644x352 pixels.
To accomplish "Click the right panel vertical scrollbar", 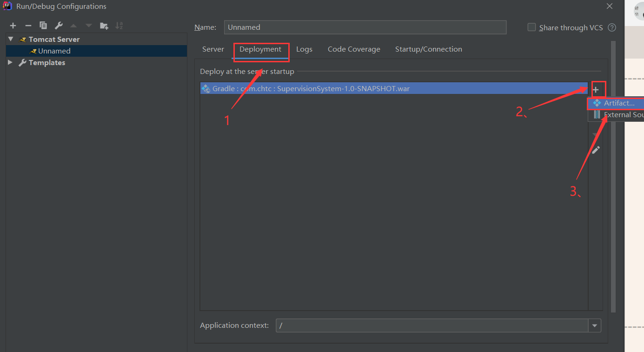I will coord(613,177).
